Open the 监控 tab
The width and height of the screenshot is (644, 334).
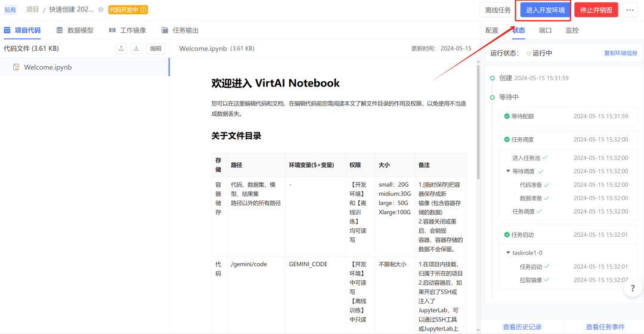click(572, 30)
